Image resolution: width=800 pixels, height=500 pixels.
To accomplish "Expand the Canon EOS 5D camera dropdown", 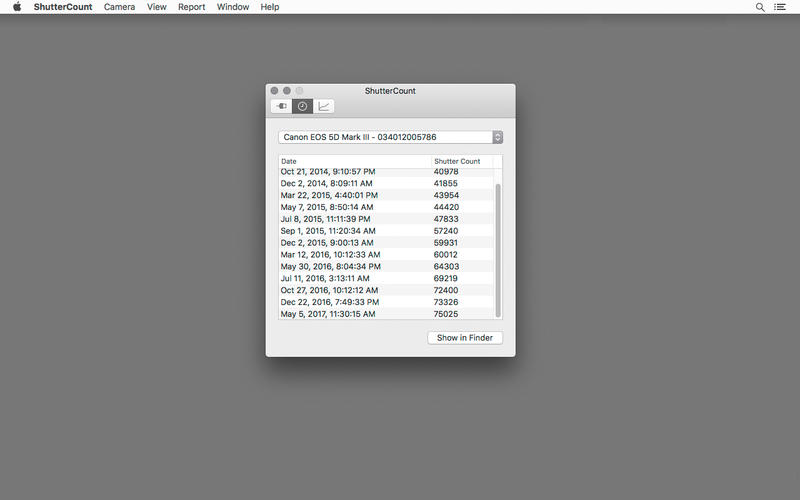I will 390,137.
